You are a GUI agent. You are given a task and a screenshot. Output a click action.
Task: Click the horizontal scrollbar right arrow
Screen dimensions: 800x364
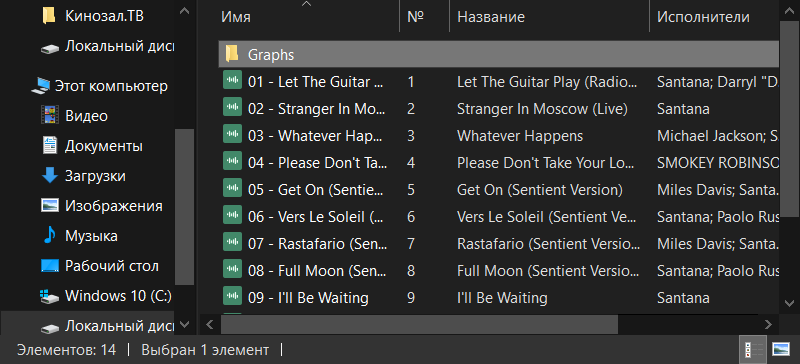pyautogui.click(x=768, y=324)
